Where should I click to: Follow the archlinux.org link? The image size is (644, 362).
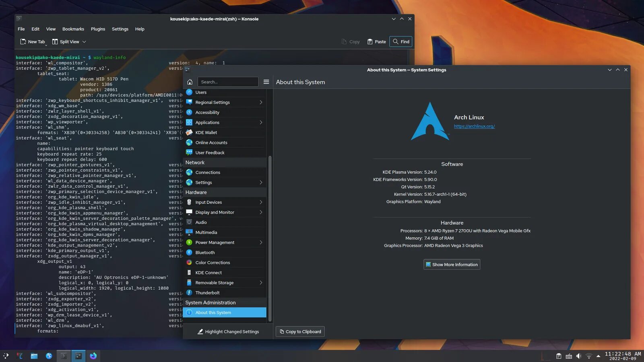[x=475, y=126]
